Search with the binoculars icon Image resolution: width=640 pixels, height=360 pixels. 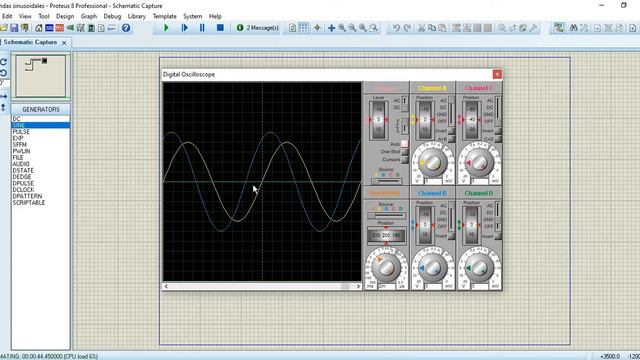pos(573,28)
